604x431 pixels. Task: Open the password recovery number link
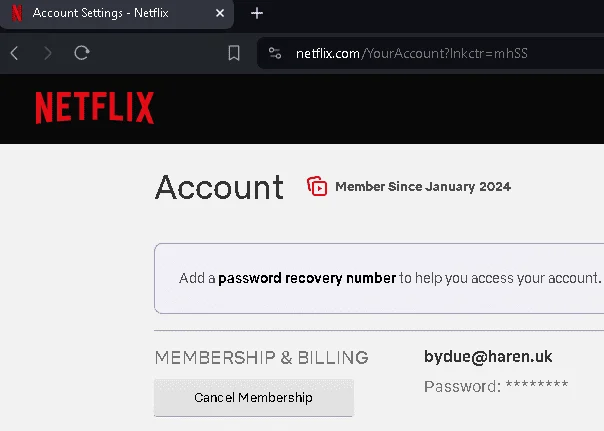click(307, 278)
